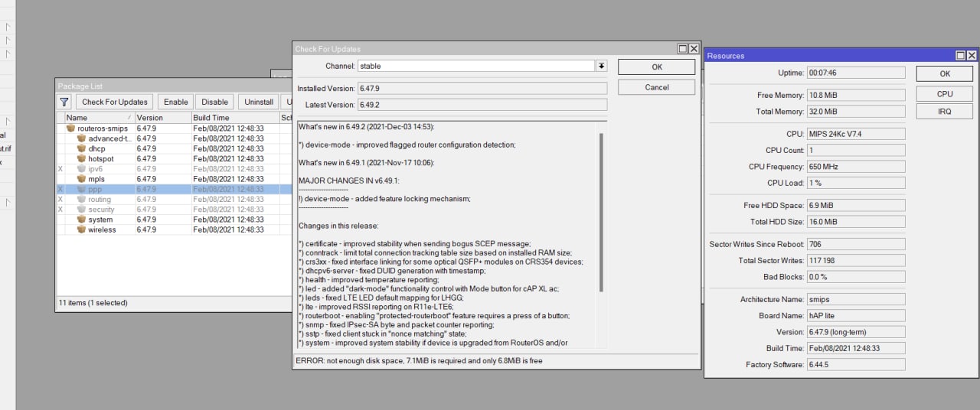The image size is (980, 410).
Task: Click the Disable button in Package List
Action: (214, 102)
